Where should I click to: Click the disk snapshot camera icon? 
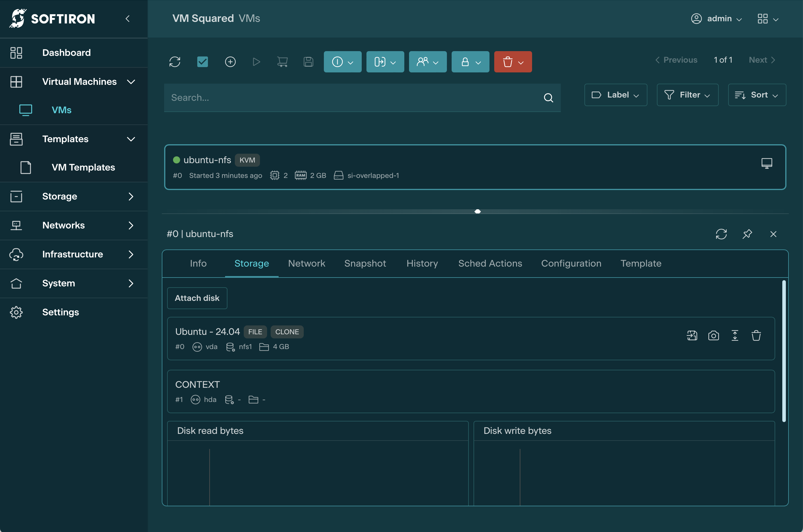[x=713, y=335]
